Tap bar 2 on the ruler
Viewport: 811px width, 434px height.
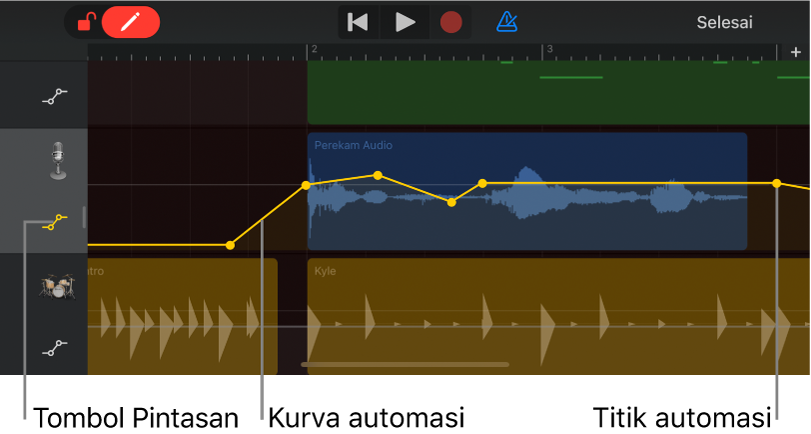(314, 49)
